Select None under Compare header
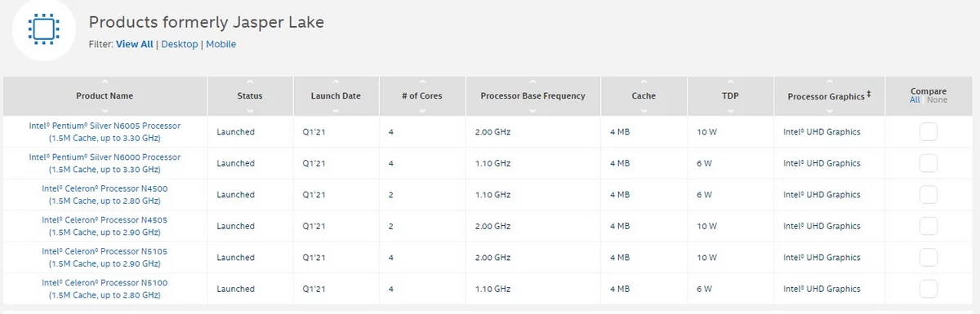980x314 pixels. [938, 100]
